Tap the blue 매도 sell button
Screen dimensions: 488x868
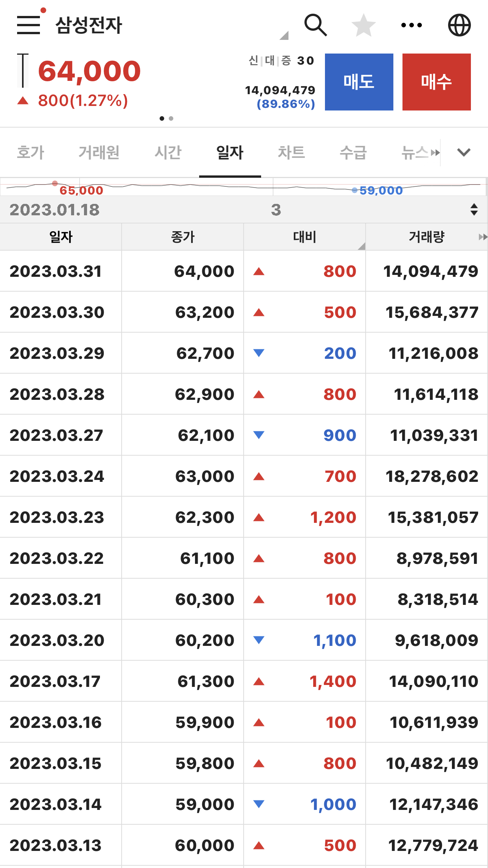click(359, 82)
